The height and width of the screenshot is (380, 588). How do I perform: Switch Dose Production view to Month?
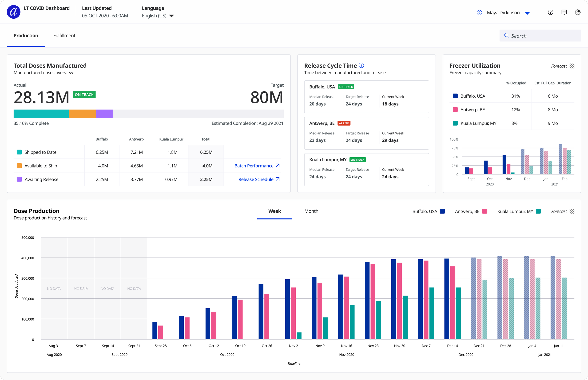311,211
